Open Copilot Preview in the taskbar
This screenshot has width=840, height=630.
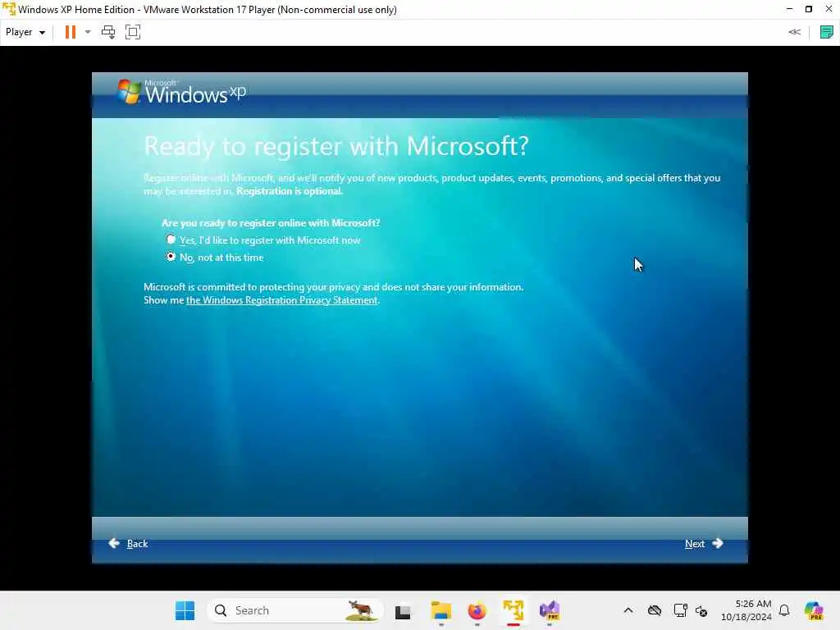(x=814, y=610)
